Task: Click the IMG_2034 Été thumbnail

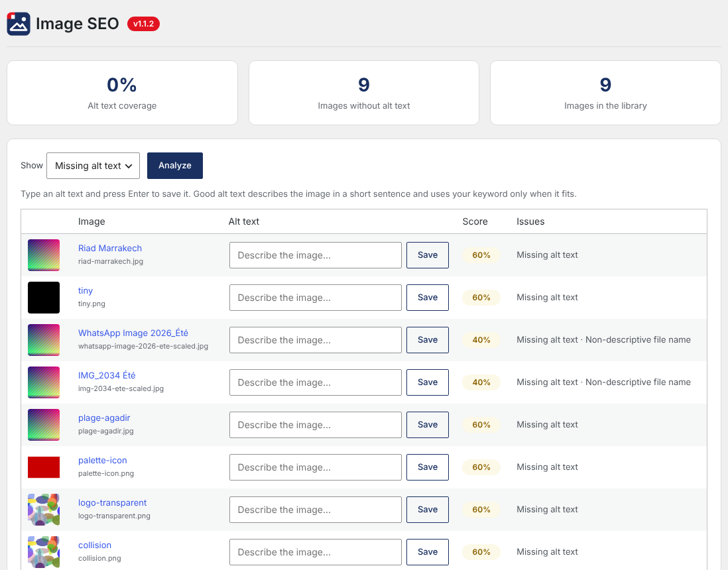Action: point(44,382)
